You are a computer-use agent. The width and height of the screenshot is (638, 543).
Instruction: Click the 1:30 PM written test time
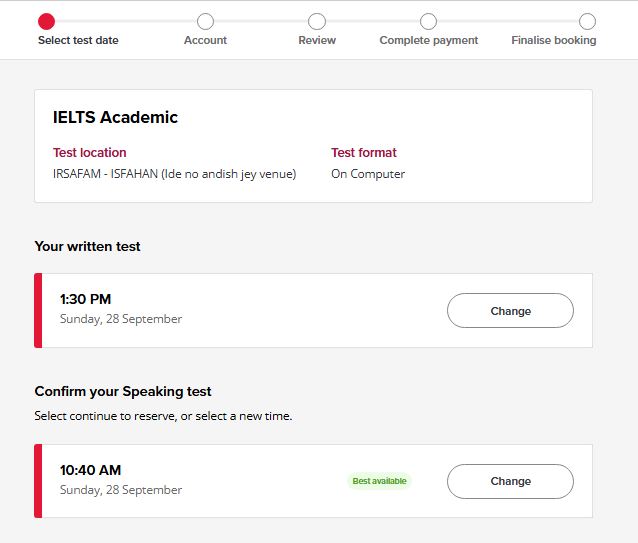point(85,299)
